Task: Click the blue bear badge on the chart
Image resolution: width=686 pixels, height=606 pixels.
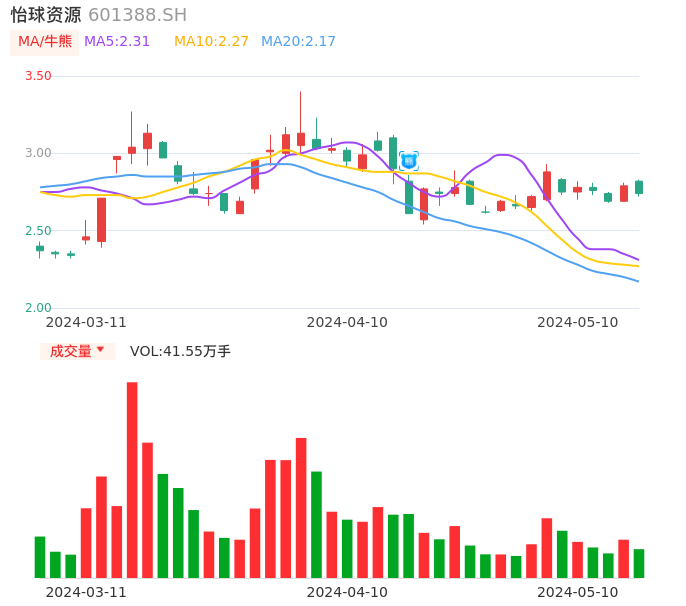Action: click(x=409, y=160)
